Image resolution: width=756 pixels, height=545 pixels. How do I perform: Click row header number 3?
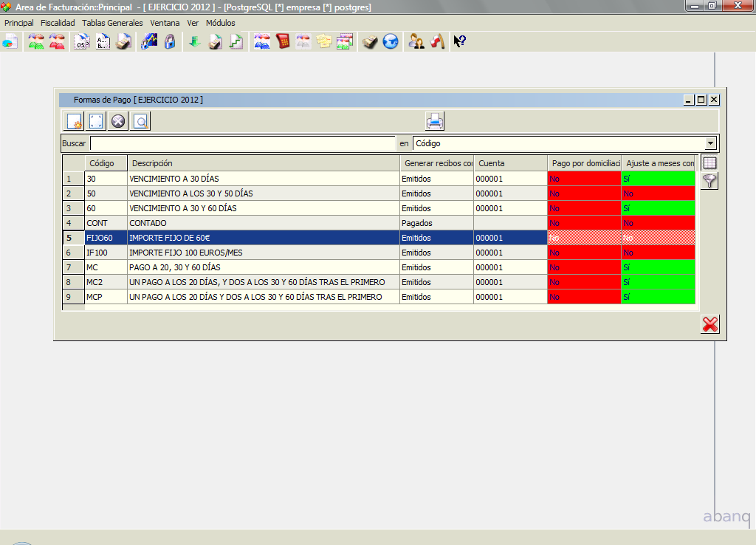(x=73, y=208)
